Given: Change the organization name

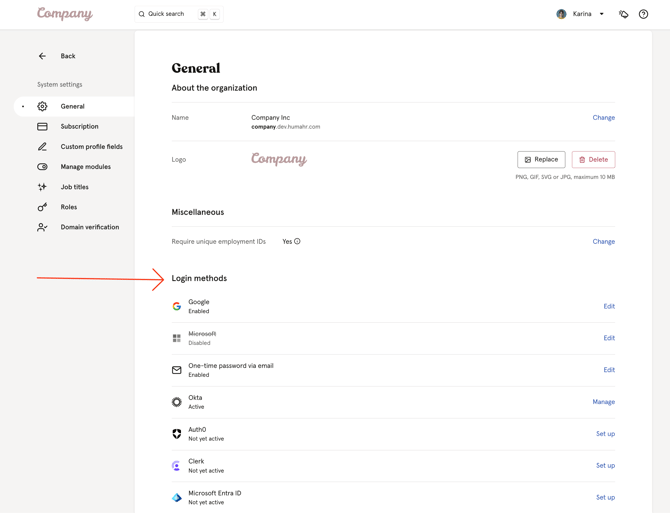Looking at the screenshot, I should [603, 117].
